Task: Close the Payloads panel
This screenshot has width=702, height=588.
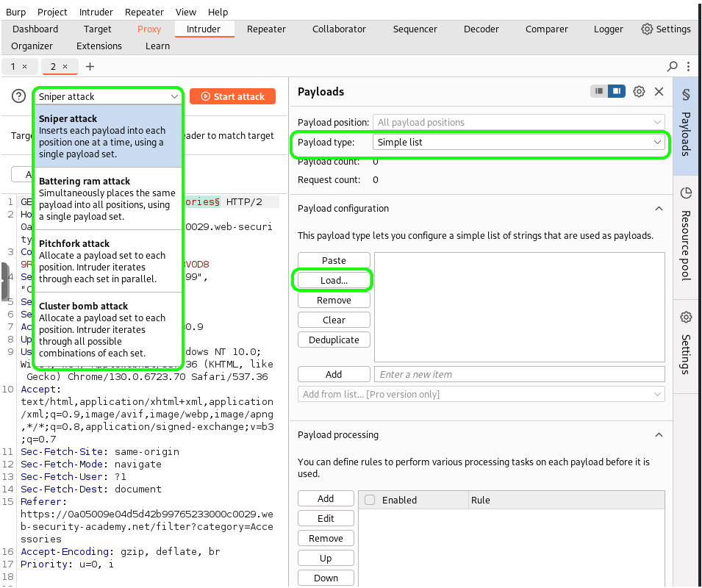Action: 659,92
